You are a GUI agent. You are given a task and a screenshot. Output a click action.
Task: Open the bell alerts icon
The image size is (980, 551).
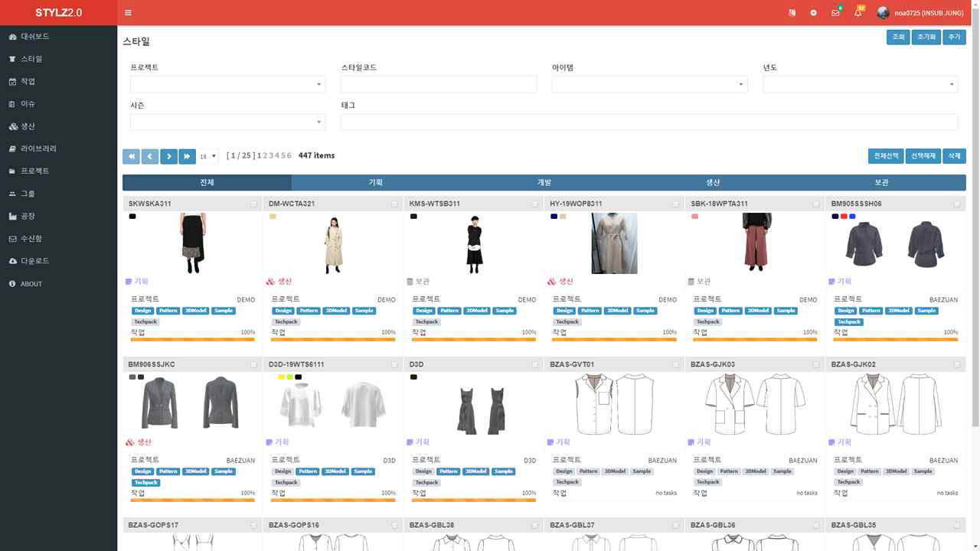[857, 13]
